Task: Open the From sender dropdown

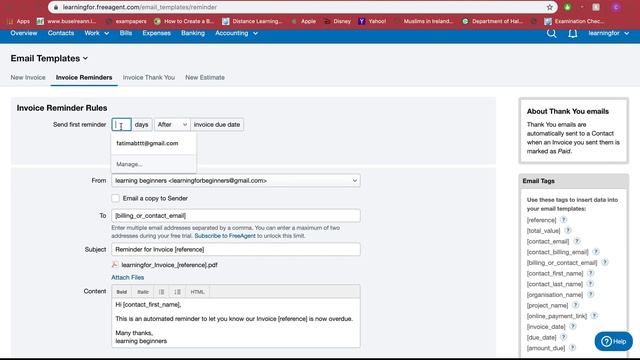Action: [x=236, y=180]
